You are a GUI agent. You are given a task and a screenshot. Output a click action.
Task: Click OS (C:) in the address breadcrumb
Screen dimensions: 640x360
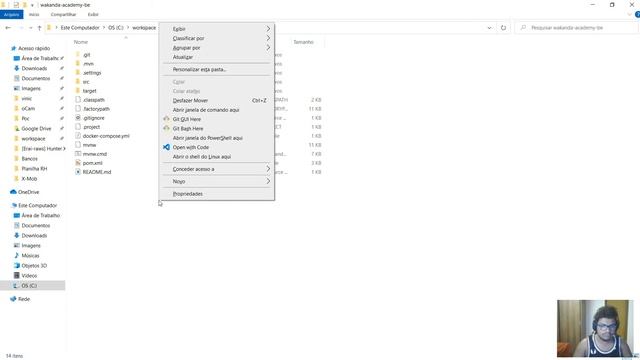[x=116, y=28]
